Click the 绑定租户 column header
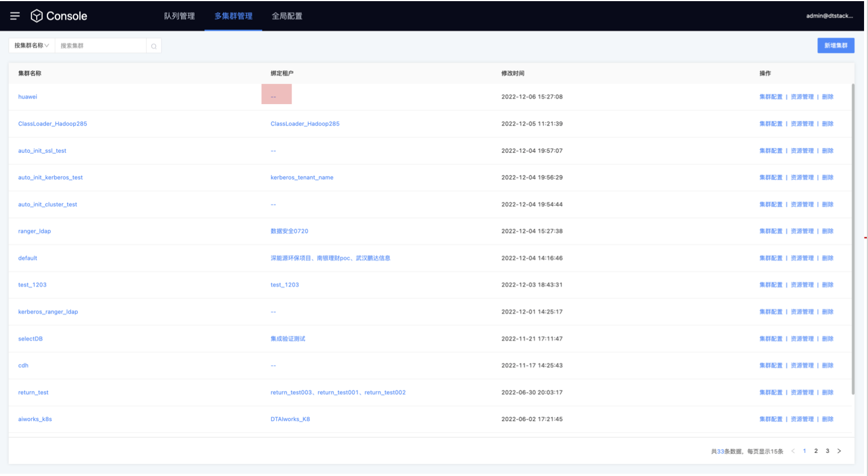The width and height of the screenshot is (868, 476). 282,73
